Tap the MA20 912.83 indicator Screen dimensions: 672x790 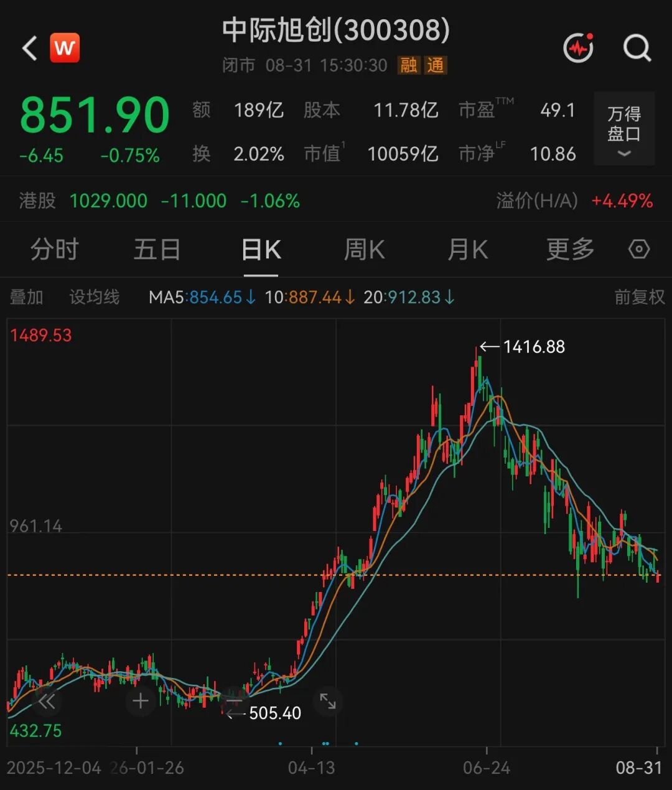tap(409, 297)
